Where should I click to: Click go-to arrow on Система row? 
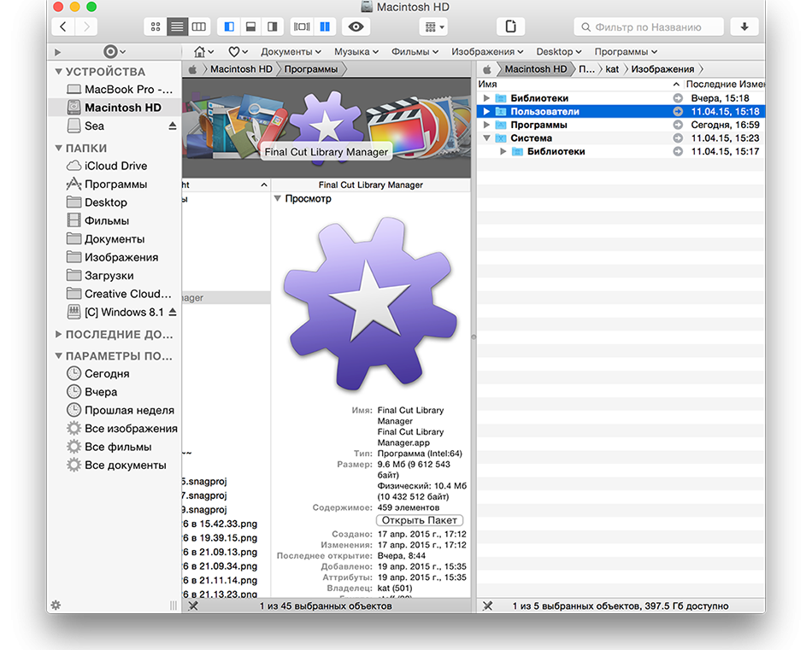pos(678,138)
